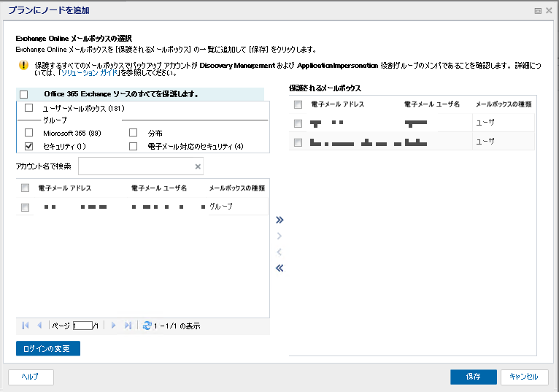The height and width of the screenshot is (392, 559).
Task: Go to previous page of mailbox list
Action: [x=39, y=326]
